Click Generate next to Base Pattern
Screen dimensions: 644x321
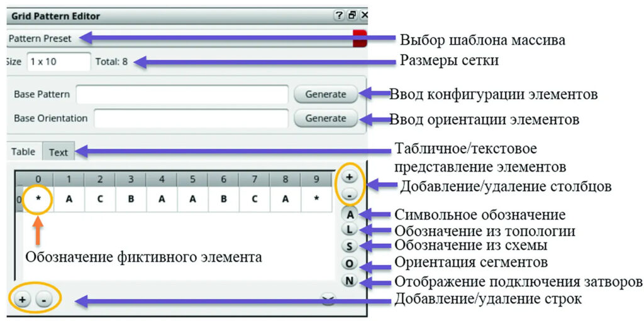[325, 94]
